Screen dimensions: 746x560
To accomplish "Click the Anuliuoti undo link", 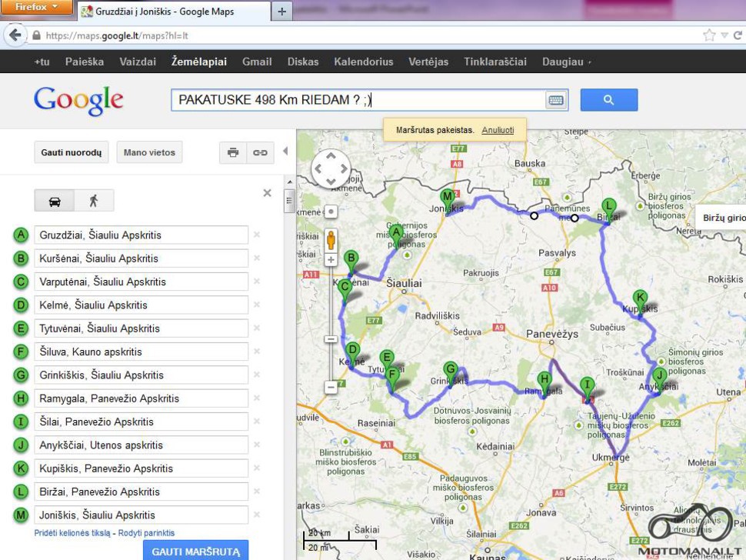I will click(498, 130).
